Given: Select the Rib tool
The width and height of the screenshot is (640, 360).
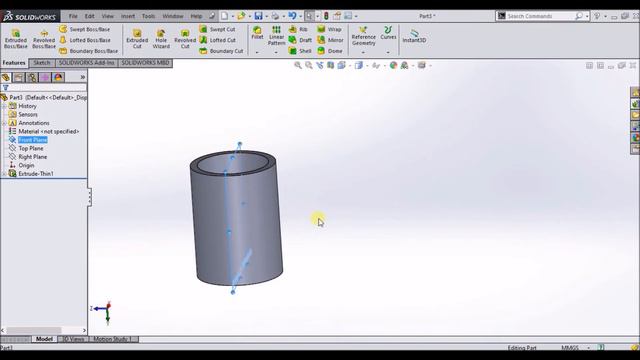Looking at the screenshot, I should (298, 29).
